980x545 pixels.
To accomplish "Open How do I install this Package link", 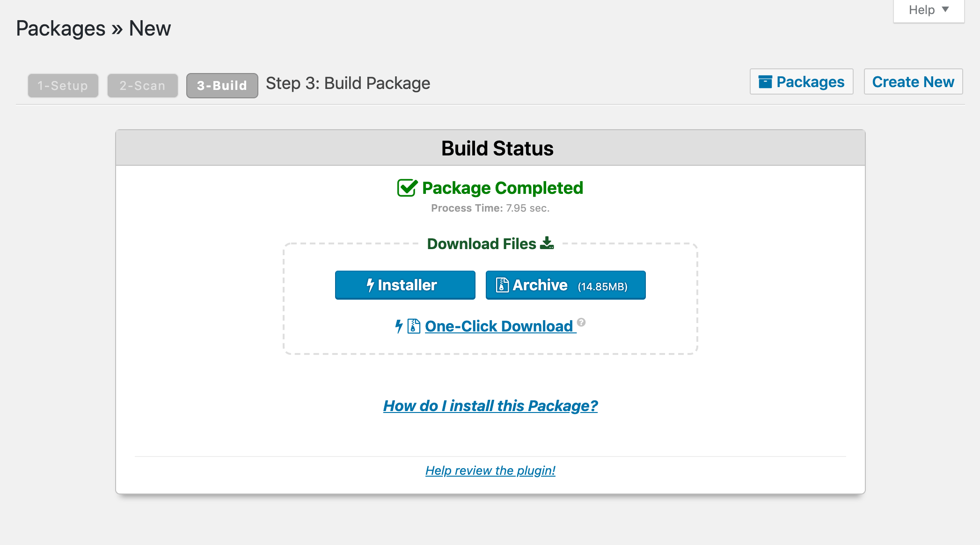I will (x=490, y=405).
